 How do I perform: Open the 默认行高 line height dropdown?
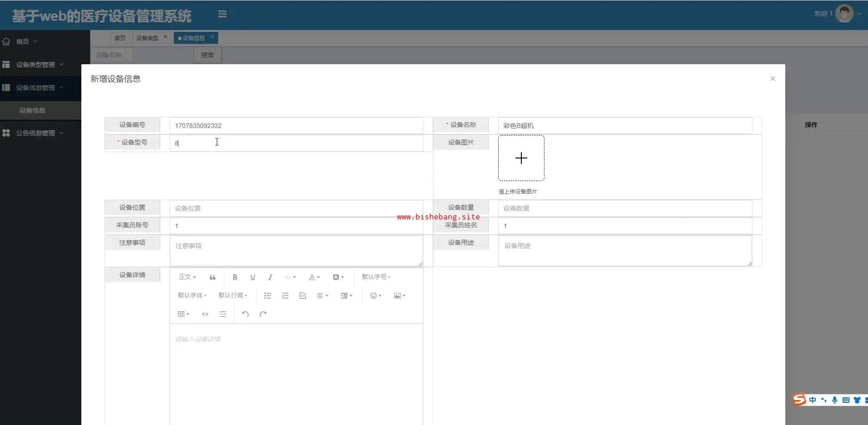pyautogui.click(x=233, y=296)
